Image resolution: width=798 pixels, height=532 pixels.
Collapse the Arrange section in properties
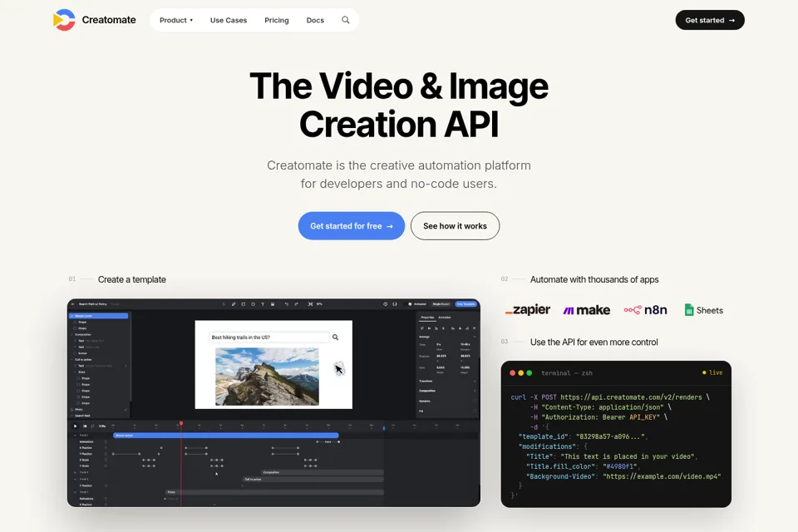tap(475, 337)
